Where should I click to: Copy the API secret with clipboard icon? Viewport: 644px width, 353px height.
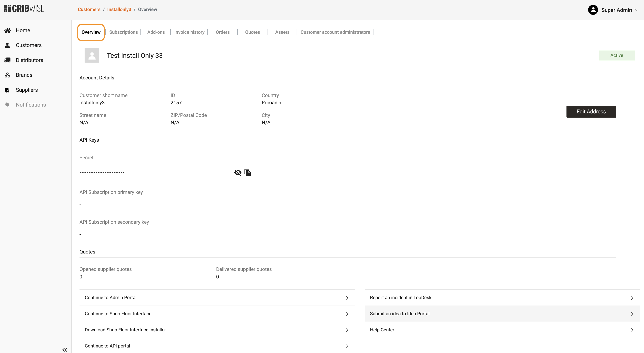coord(248,173)
